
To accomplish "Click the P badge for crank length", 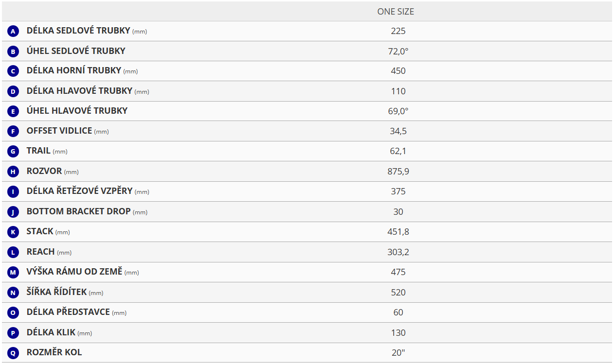I will point(13,333).
